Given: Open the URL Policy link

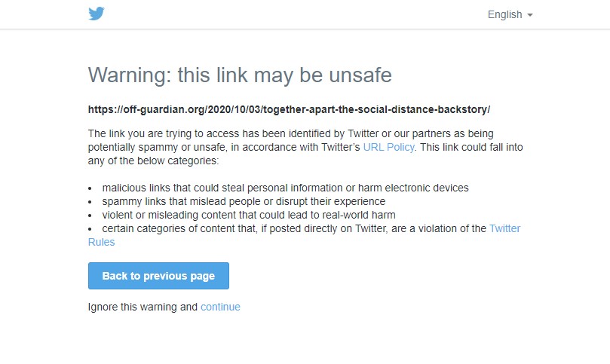Looking at the screenshot, I should (388, 147).
